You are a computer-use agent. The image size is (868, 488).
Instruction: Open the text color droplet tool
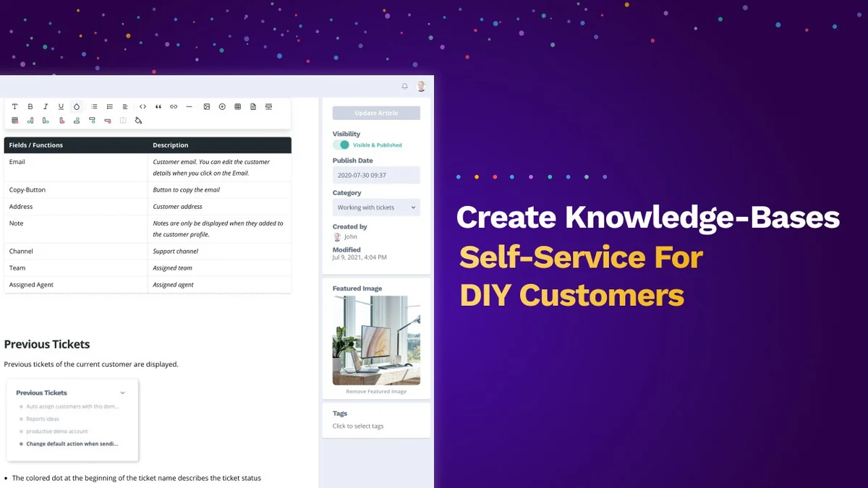(77, 107)
